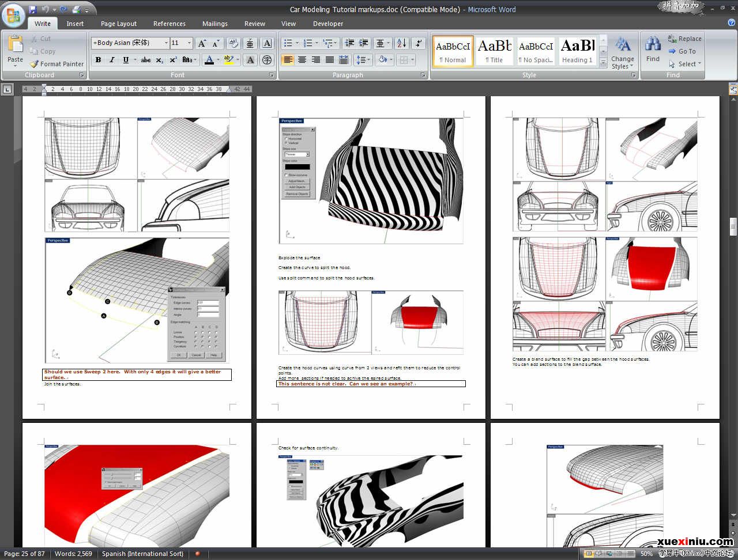Toggle strikethrough formatting
The image size is (738, 560).
[x=146, y=60]
